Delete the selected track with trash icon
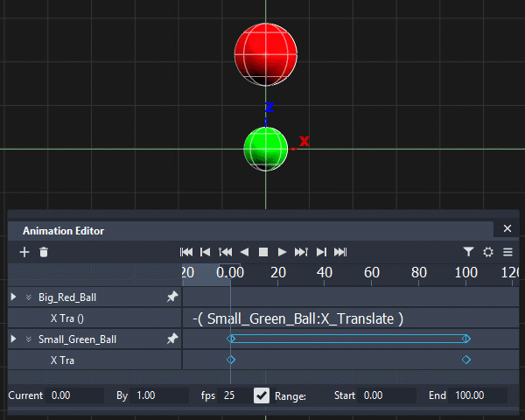Screen dimensions: 525x420 (44, 252)
